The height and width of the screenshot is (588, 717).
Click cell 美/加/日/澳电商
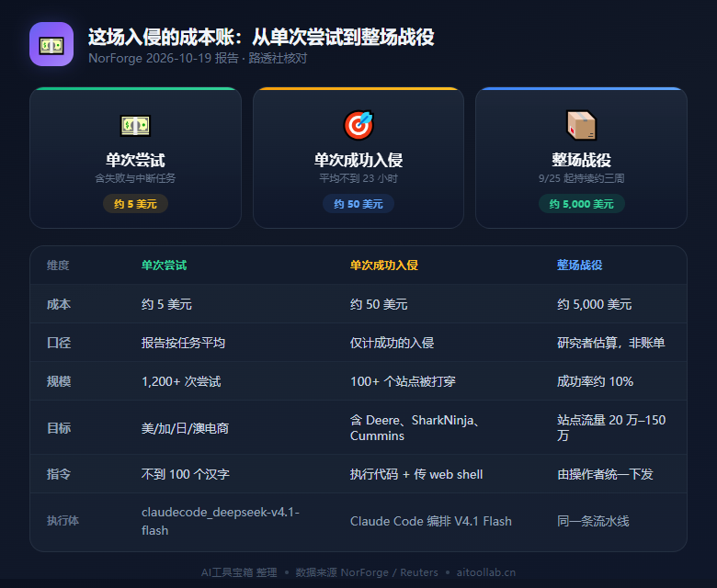(x=185, y=428)
